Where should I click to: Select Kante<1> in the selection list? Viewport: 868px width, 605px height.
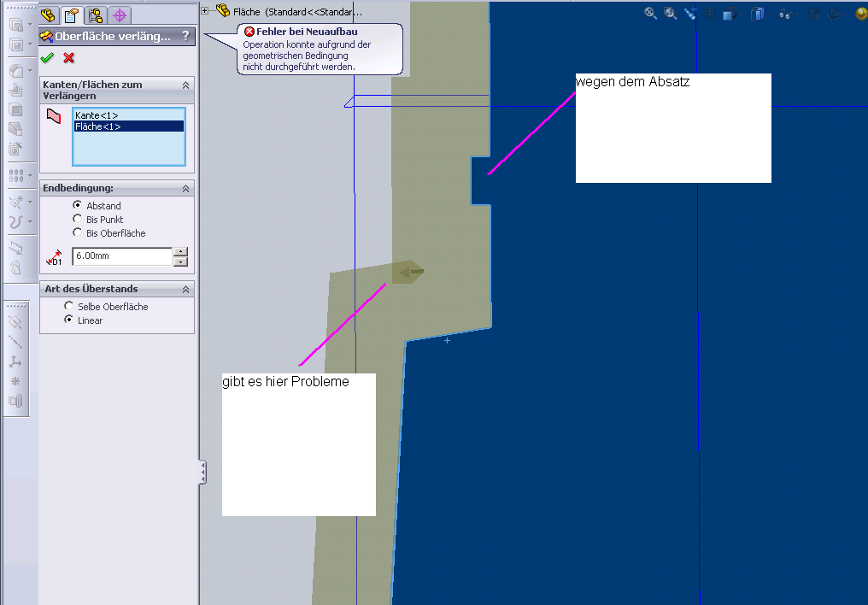click(x=128, y=115)
